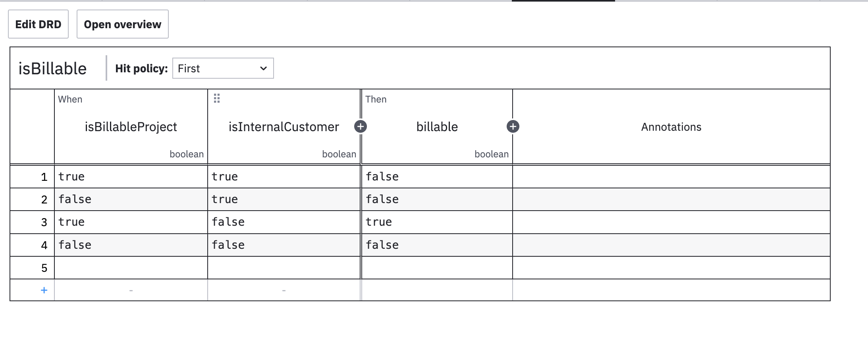Open the isInternalCustomer input column header
This screenshot has width=868, height=337.
pyautogui.click(x=284, y=127)
